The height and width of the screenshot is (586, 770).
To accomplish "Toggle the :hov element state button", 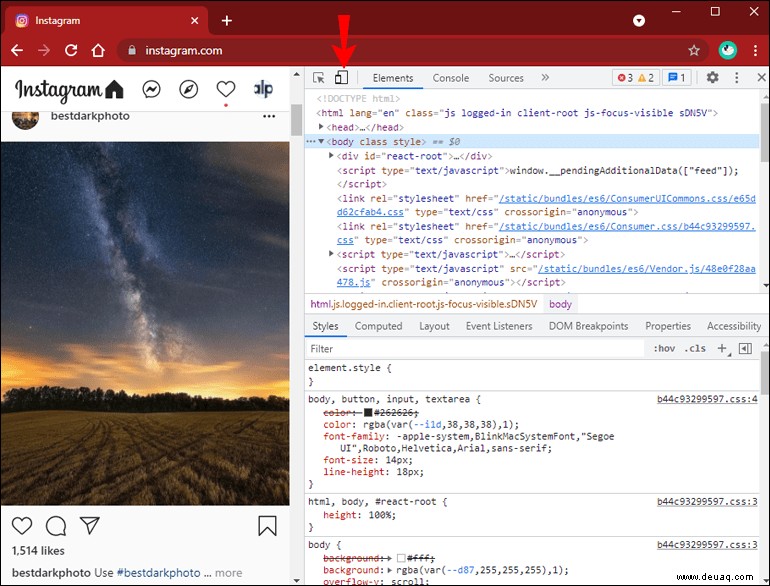I will (x=664, y=349).
